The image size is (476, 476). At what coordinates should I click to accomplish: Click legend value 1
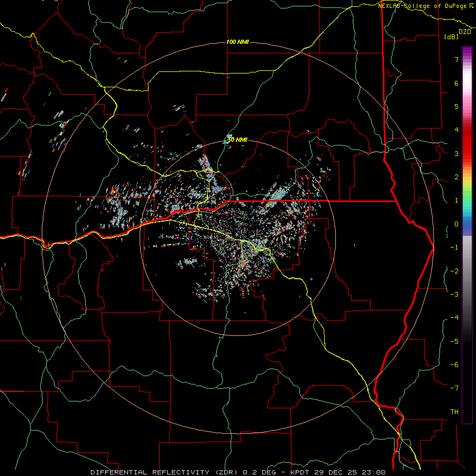[x=456, y=200]
